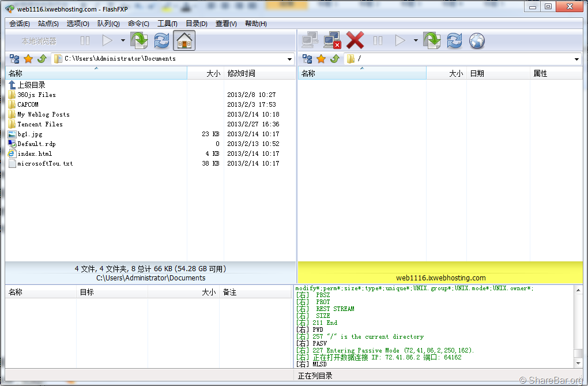Image resolution: width=588 pixels, height=386 pixels.
Task: Click the local Home folder toolbar icon
Action: tap(184, 40)
